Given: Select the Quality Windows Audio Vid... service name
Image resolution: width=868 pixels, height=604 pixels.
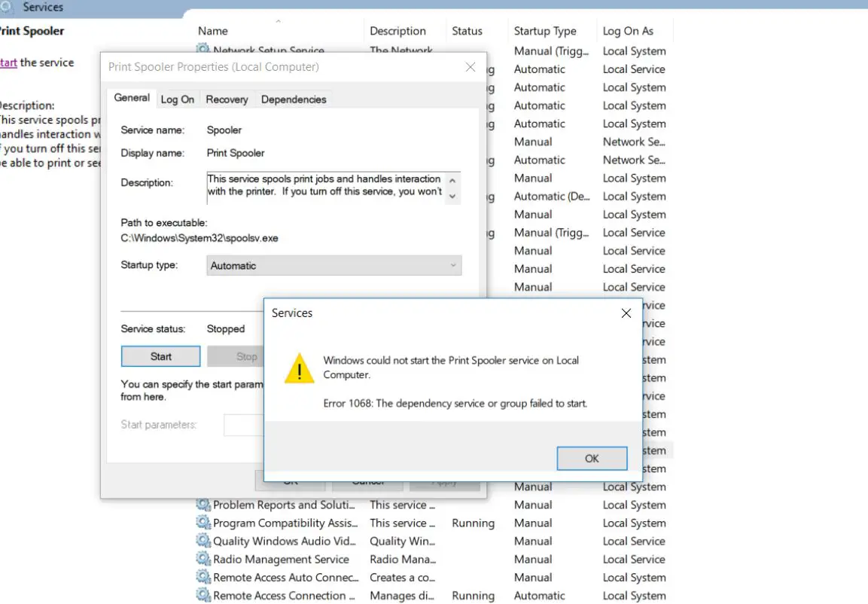Looking at the screenshot, I should (284, 541).
